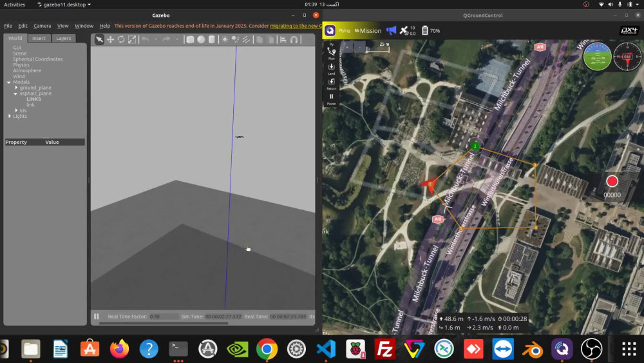Click the Flying status indicator
Image resolution: width=644 pixels, height=363 pixels.
coord(344,30)
